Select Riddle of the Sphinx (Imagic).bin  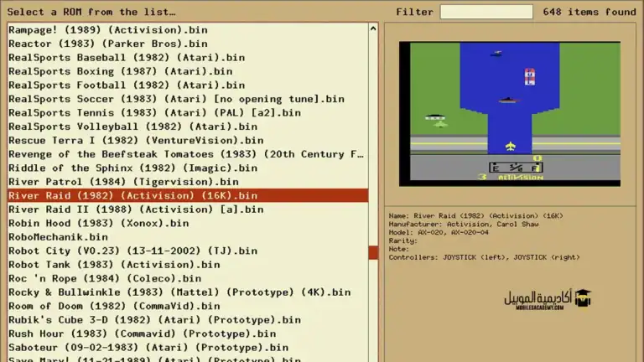coord(133,168)
